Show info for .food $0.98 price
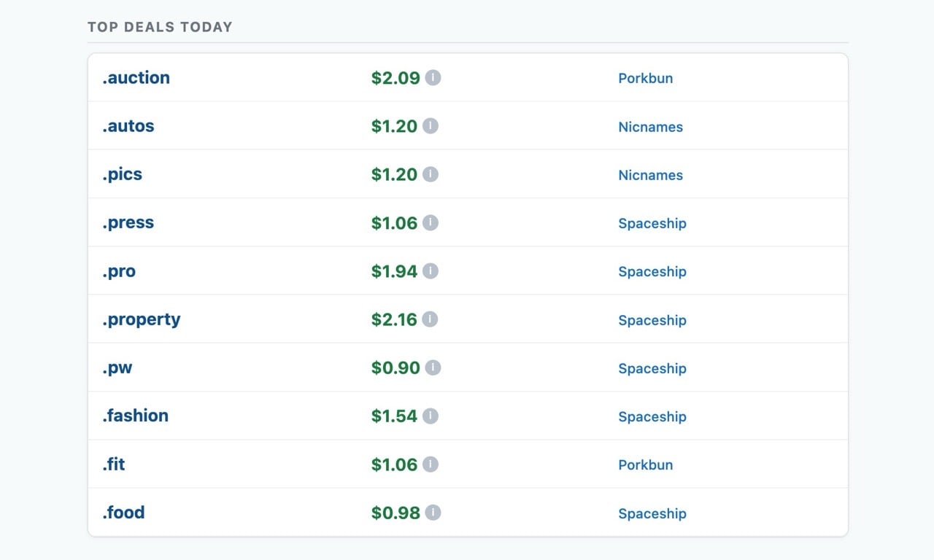Screen dimensions: 934x560 pyautogui.click(x=433, y=513)
